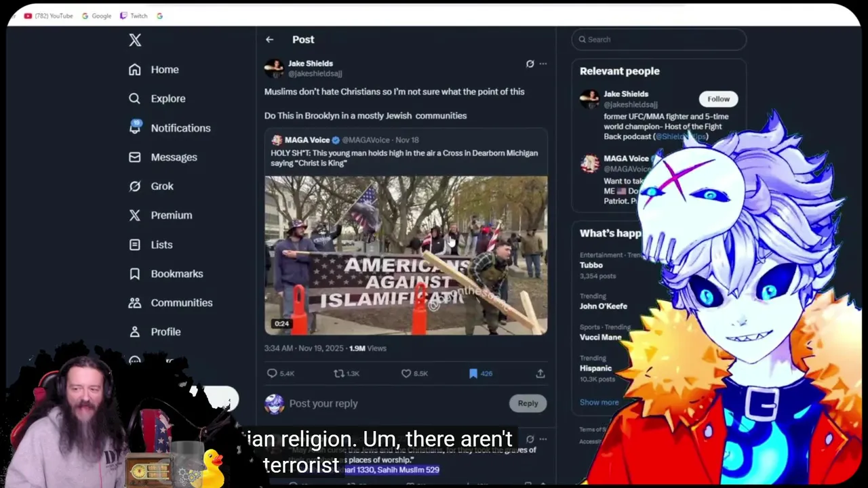868x488 pixels.
Task: Open Communities in the sidebar
Action: pos(170,302)
